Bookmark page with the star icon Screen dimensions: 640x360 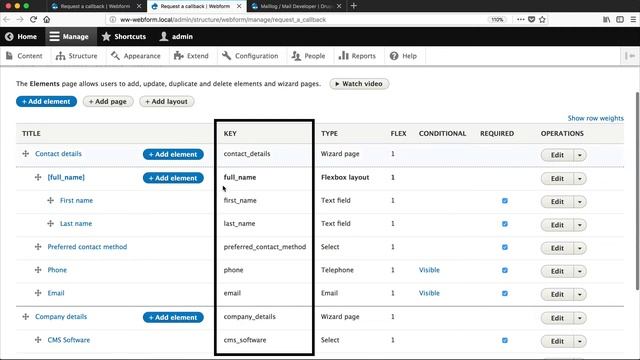coord(542,19)
